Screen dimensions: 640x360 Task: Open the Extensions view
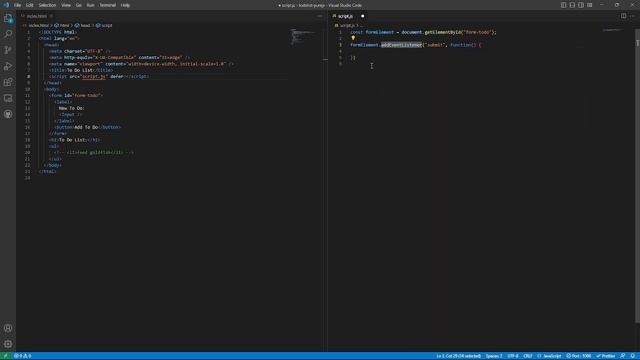[x=8, y=82]
